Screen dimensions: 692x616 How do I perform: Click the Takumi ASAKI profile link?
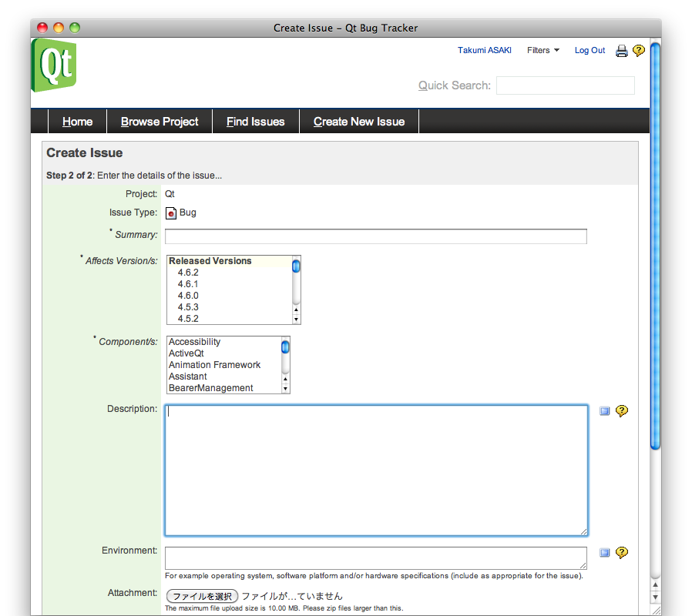484,51
